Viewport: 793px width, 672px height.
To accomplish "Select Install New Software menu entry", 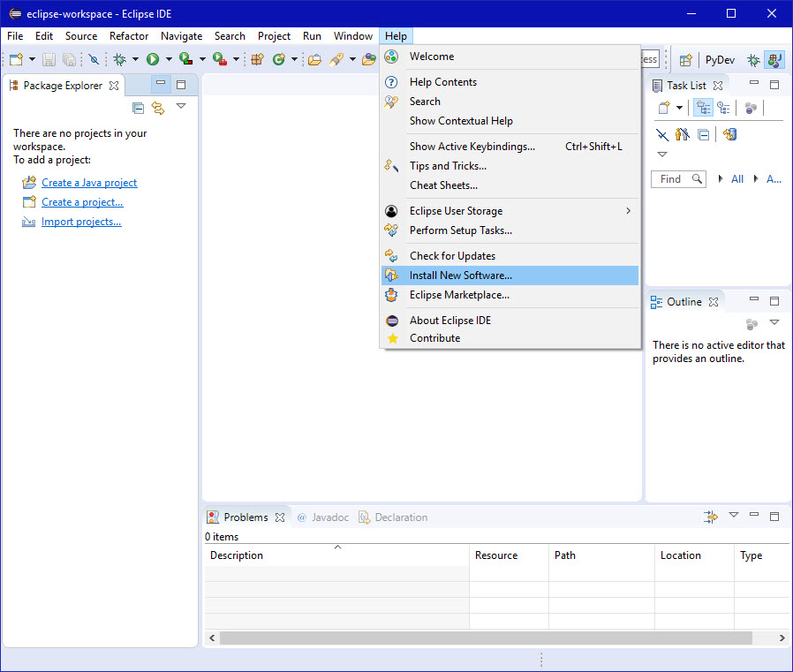I will [460, 276].
